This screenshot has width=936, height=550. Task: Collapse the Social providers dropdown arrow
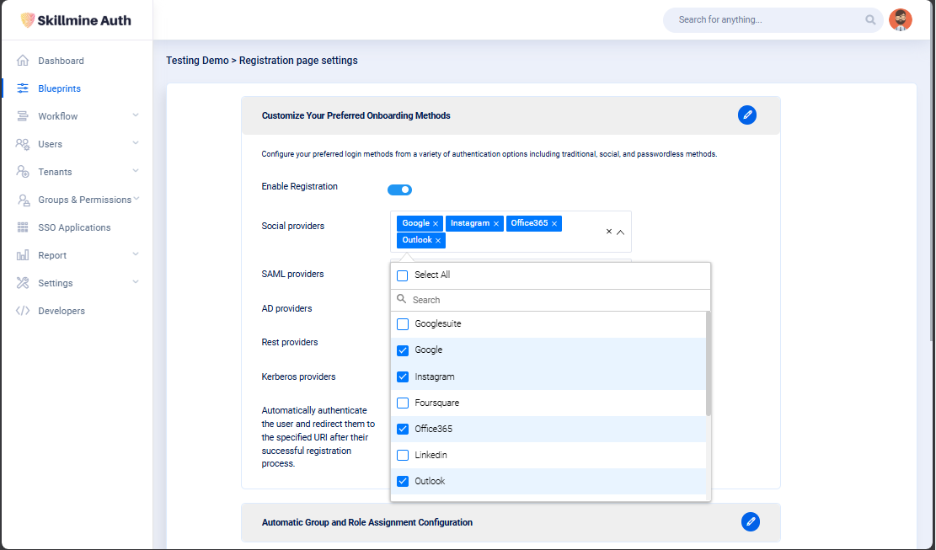pos(621,232)
